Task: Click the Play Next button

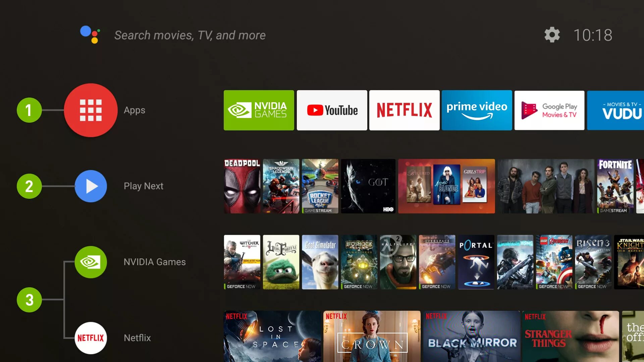Action: pos(91,186)
